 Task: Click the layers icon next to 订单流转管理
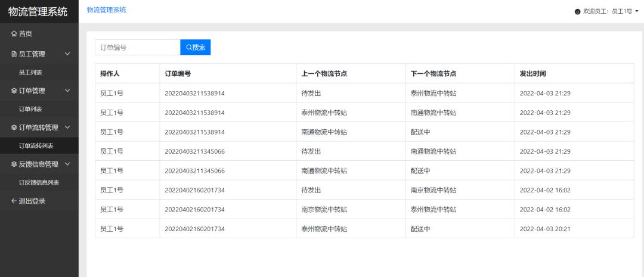click(14, 127)
